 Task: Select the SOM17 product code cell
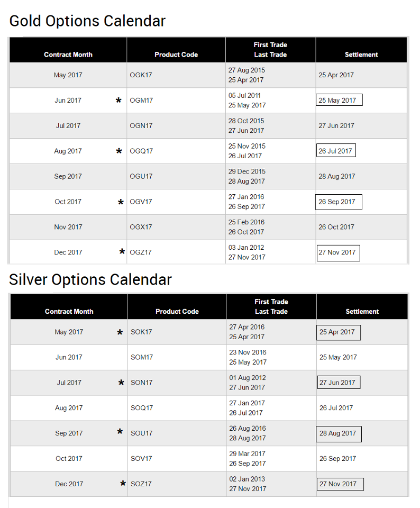[x=142, y=357]
